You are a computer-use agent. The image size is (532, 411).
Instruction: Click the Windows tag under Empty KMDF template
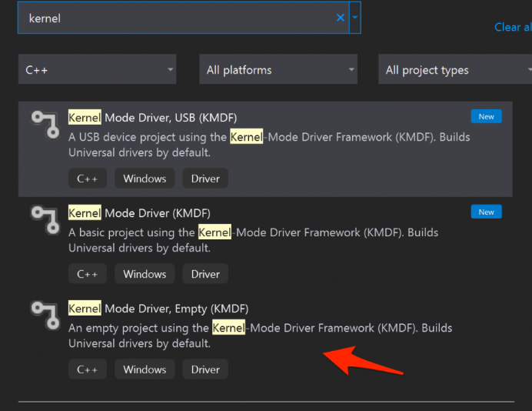pyautogui.click(x=145, y=369)
